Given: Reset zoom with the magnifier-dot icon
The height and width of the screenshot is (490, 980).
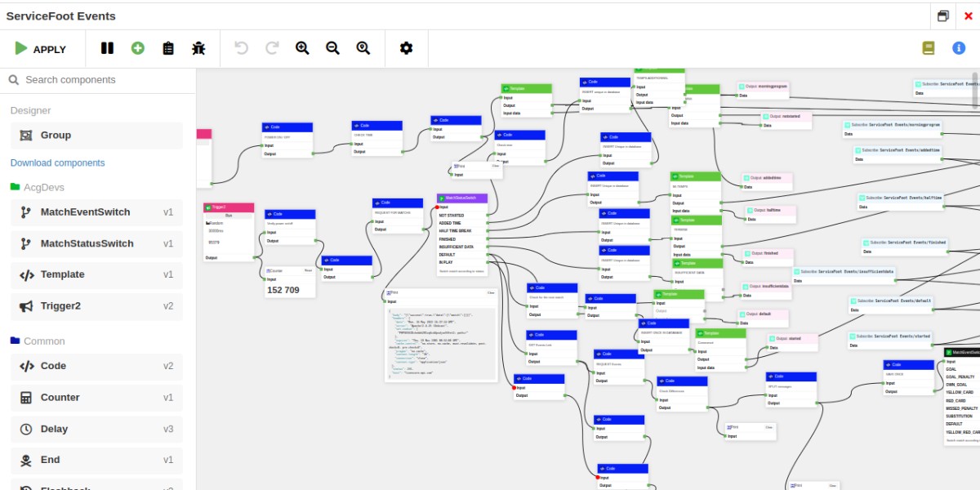Looking at the screenshot, I should click(363, 48).
